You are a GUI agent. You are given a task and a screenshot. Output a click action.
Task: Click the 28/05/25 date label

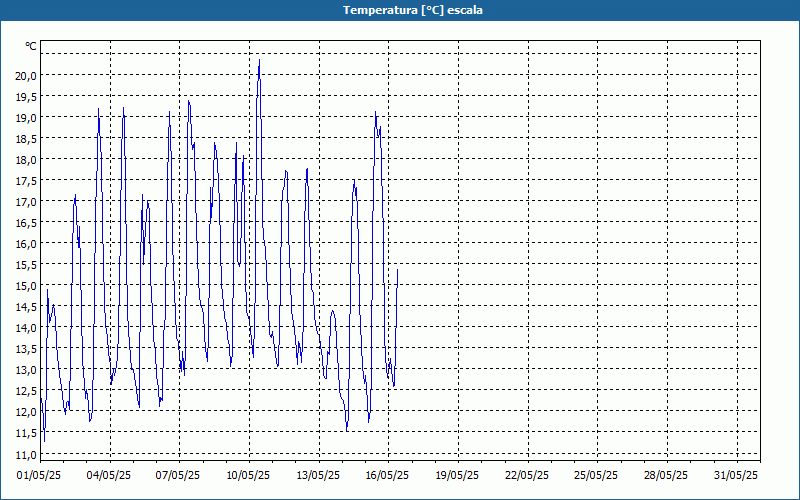666,476
